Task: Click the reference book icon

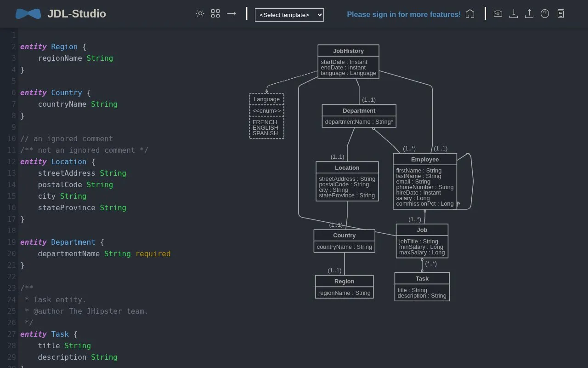Action: [560, 14]
